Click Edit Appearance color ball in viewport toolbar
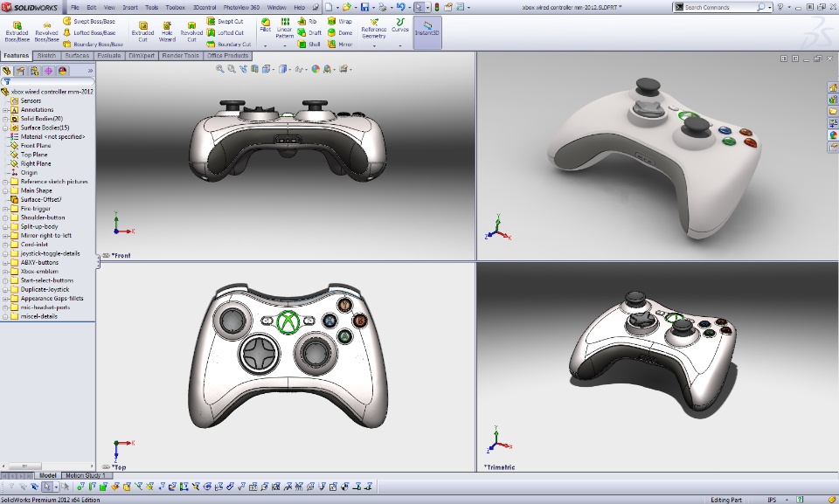The width and height of the screenshot is (839, 504). coord(315,69)
